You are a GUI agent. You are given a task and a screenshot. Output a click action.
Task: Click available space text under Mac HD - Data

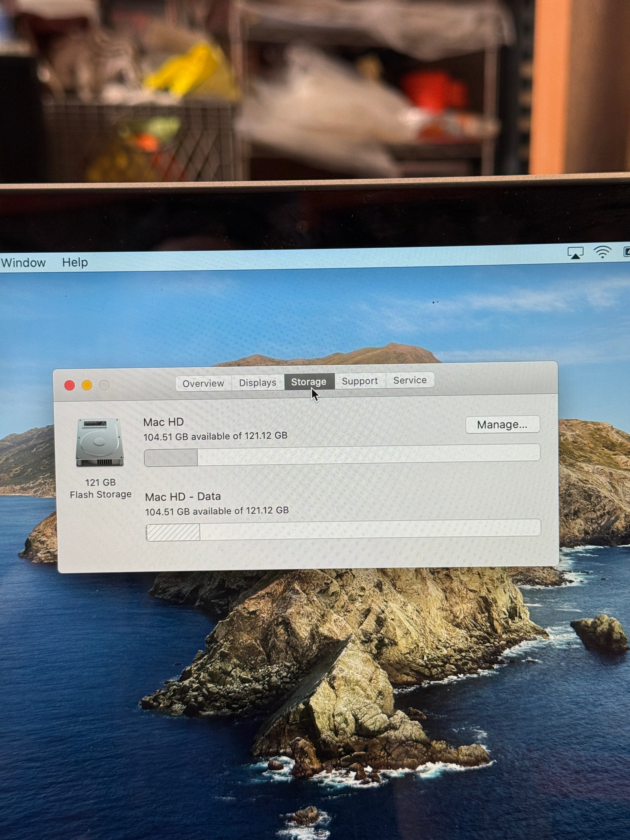coord(217,511)
